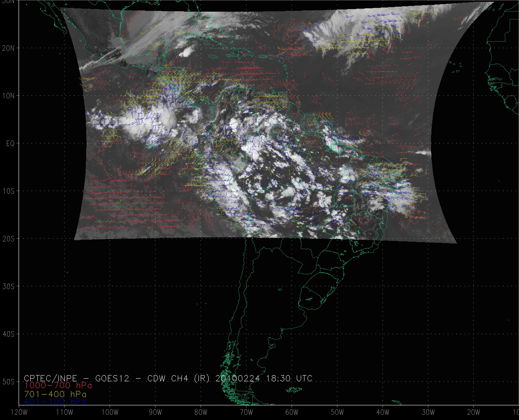
Task: Click the 20N latitude label
Action: (x=8, y=48)
